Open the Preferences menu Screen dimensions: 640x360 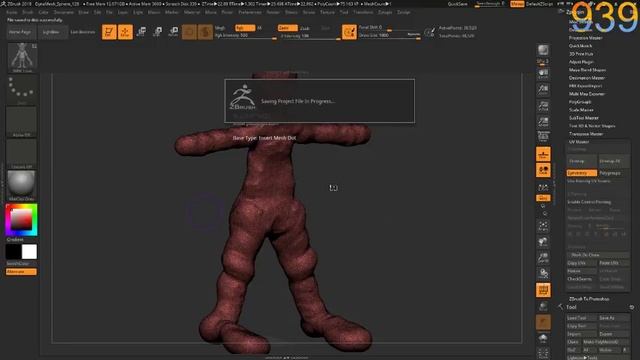pos(250,12)
